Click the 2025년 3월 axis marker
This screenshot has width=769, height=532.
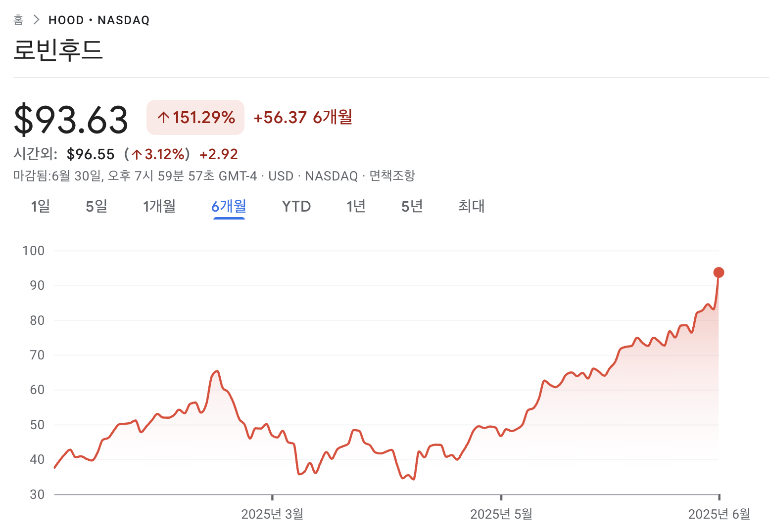[272, 514]
